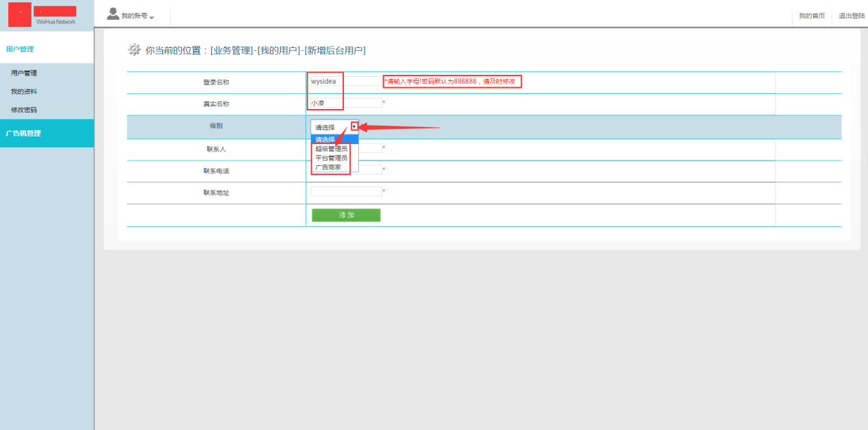Choose 平台管理员 option in the dropdown
This screenshot has height=430, width=868.
pos(331,158)
